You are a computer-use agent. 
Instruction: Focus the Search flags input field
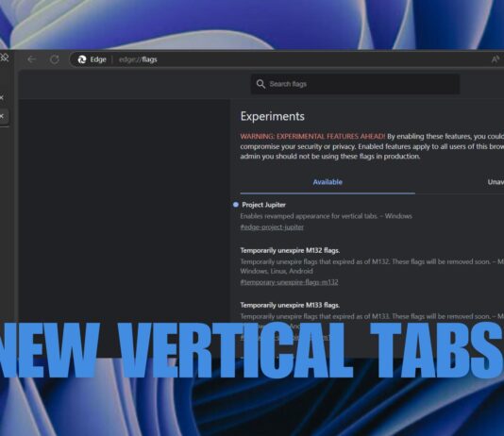point(355,84)
